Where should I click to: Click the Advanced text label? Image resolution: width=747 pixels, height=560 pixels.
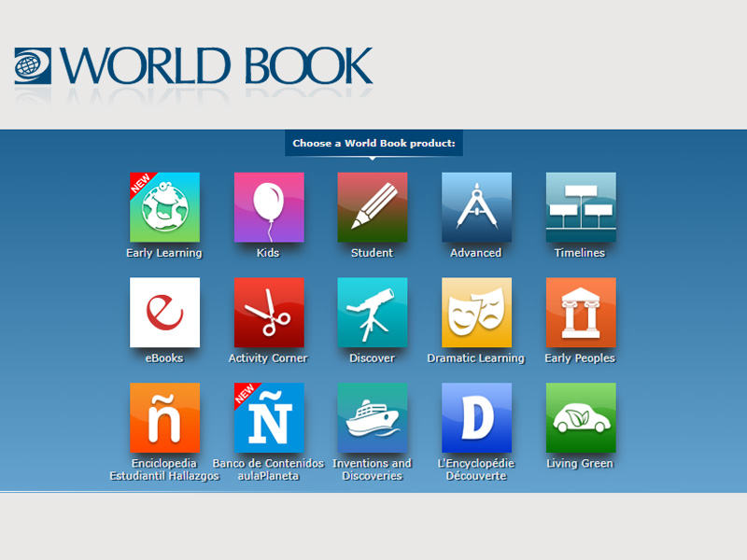[x=476, y=253]
